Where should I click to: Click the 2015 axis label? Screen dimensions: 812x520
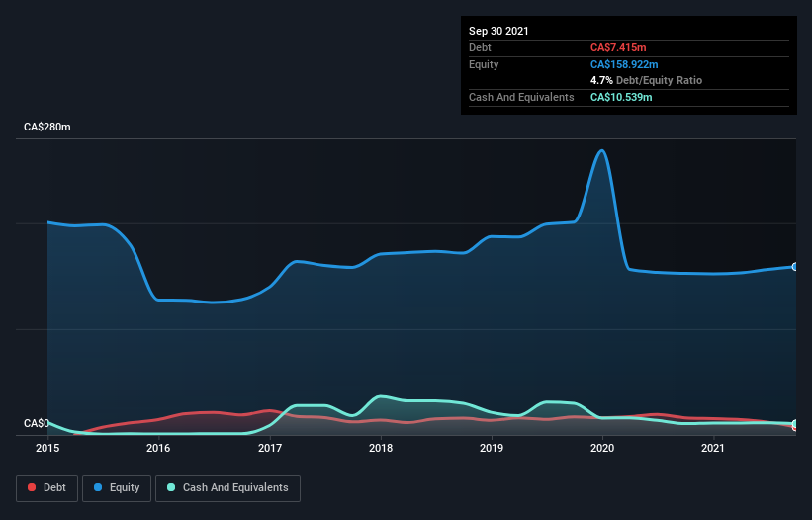[x=47, y=448]
